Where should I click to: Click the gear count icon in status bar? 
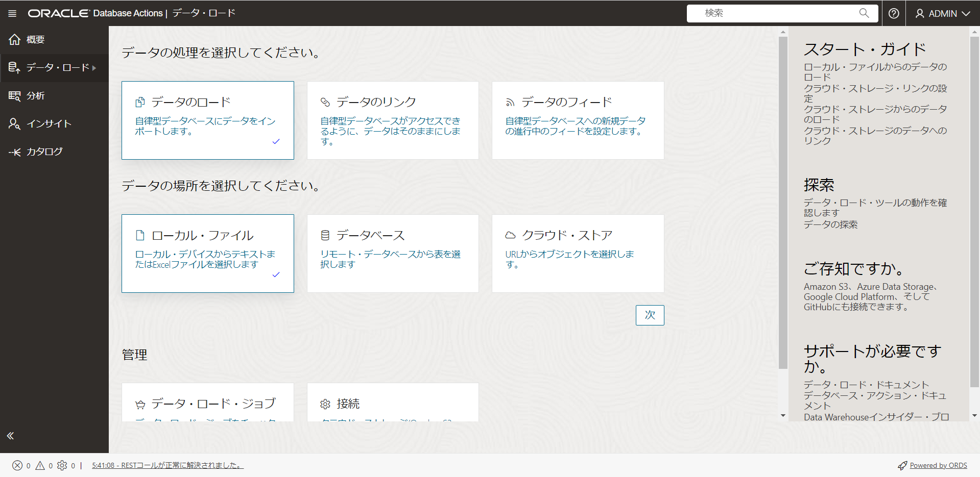63,465
